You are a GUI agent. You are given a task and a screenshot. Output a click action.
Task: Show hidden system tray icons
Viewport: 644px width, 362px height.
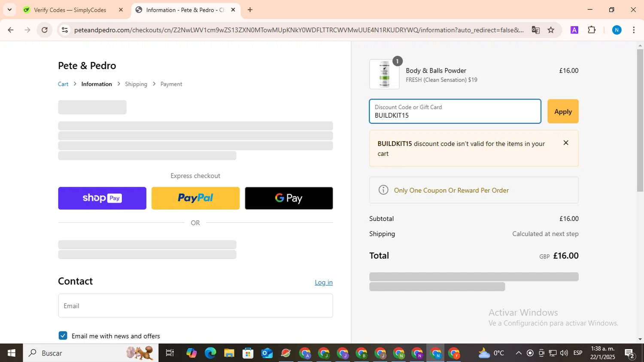(x=519, y=353)
